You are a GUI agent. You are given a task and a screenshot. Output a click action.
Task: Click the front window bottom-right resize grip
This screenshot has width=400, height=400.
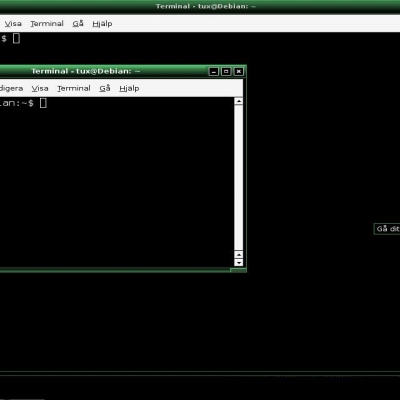click(x=238, y=270)
